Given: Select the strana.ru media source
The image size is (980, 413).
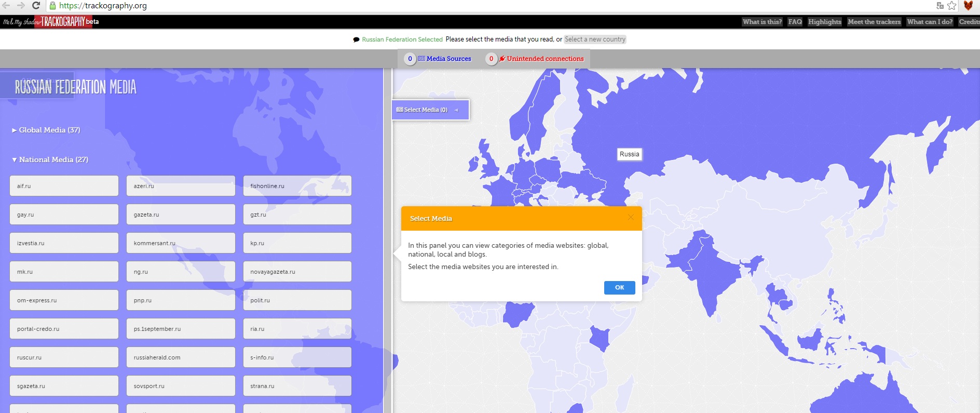Looking at the screenshot, I should pyautogui.click(x=297, y=386).
